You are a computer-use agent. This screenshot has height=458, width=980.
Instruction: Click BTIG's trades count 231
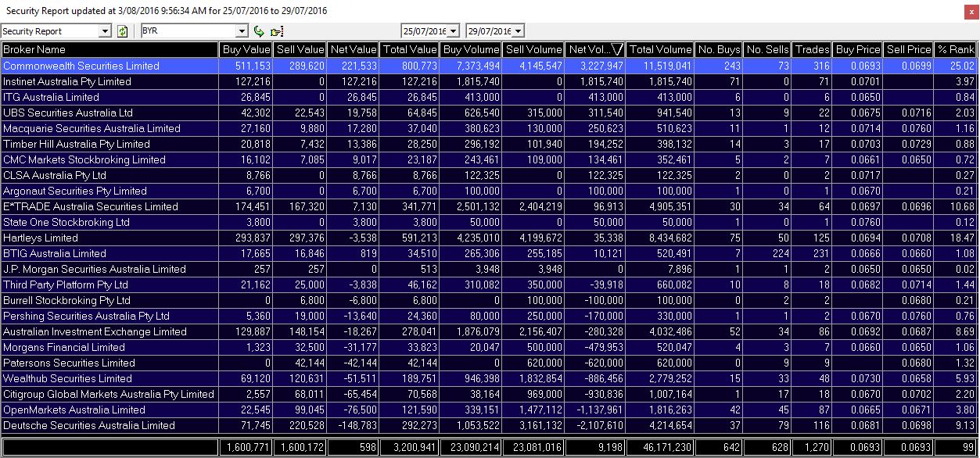820,253
